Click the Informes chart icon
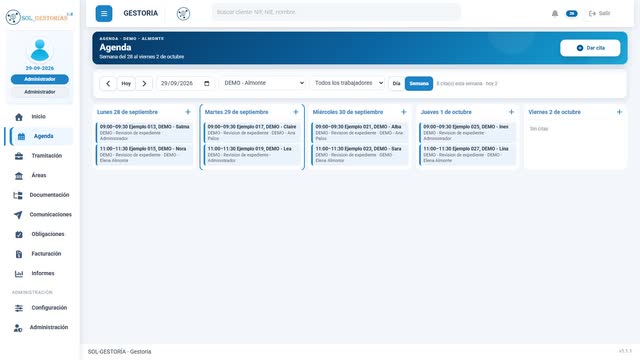Image resolution: width=640 pixels, height=360 pixels. [x=19, y=274]
